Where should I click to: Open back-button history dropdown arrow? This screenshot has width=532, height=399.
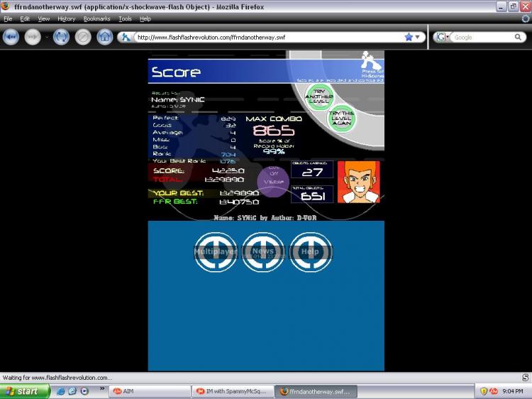(47, 37)
